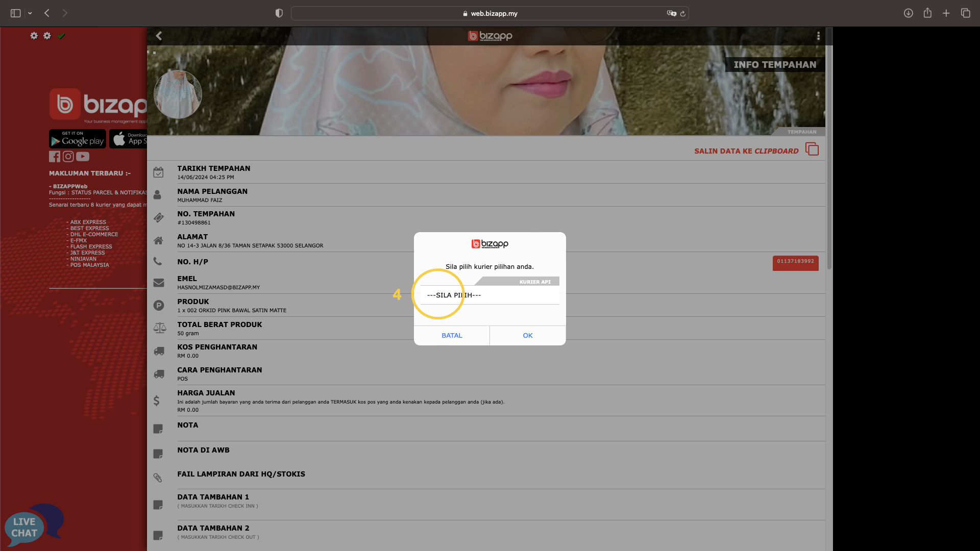980x551 pixels.
Task: Click the customer profile avatar thumbnail
Action: tap(178, 94)
